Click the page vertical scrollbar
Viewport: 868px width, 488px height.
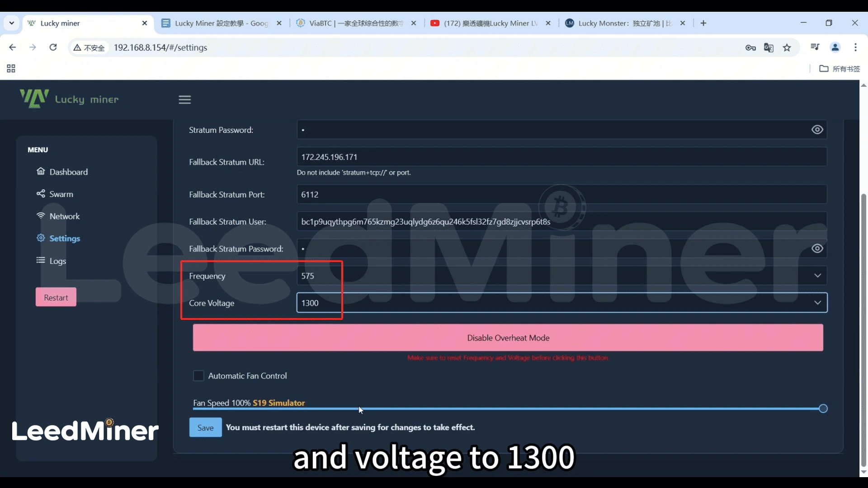point(863,330)
